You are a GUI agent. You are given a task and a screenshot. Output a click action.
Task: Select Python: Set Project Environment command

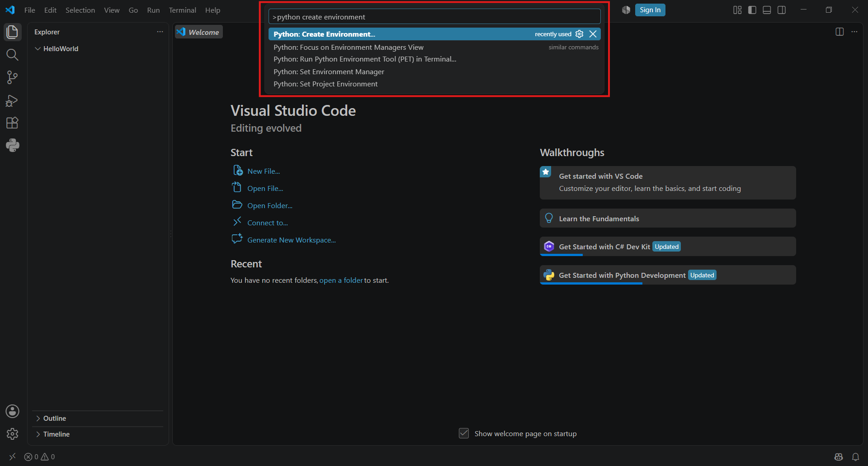point(434,84)
